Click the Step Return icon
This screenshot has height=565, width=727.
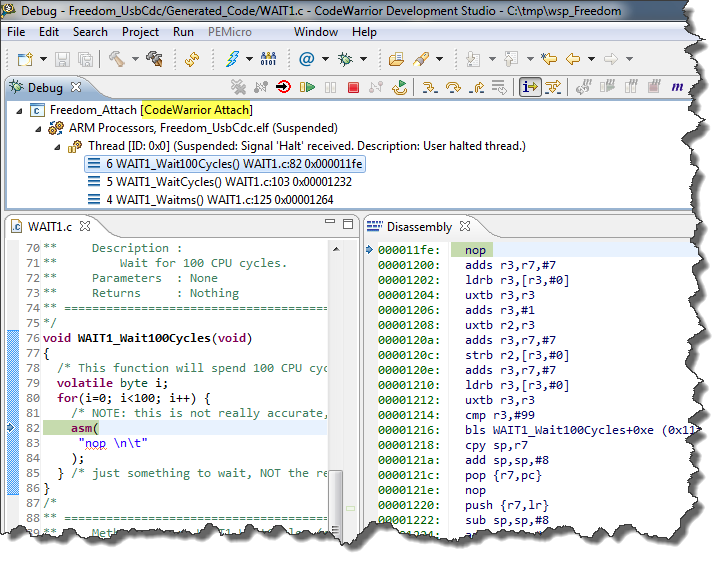(x=476, y=88)
